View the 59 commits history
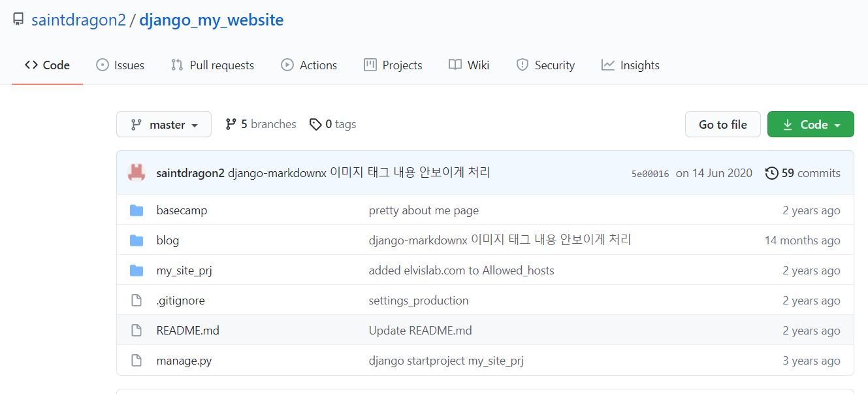Viewport: 868px width, 394px height. pyautogui.click(x=803, y=173)
